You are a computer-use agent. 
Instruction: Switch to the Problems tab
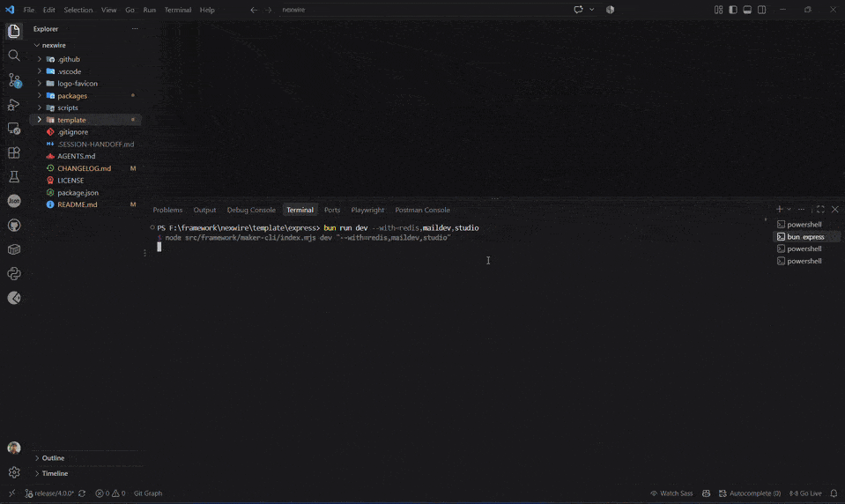tap(167, 210)
